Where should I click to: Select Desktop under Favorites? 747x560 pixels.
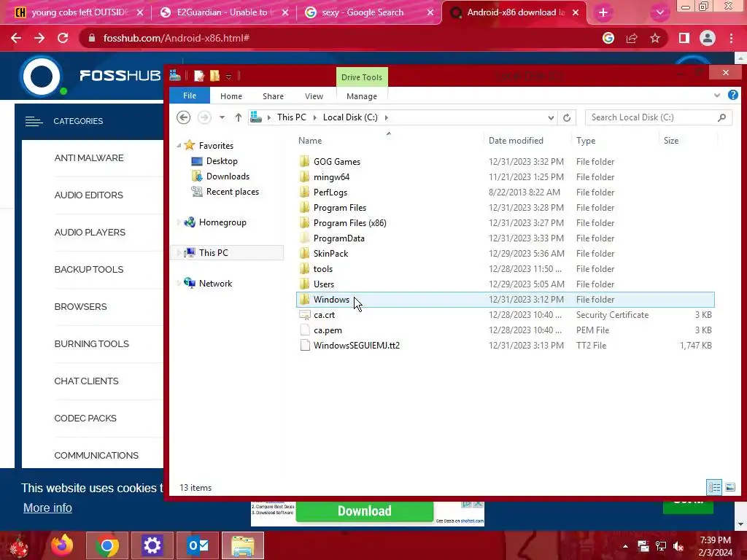point(222,161)
